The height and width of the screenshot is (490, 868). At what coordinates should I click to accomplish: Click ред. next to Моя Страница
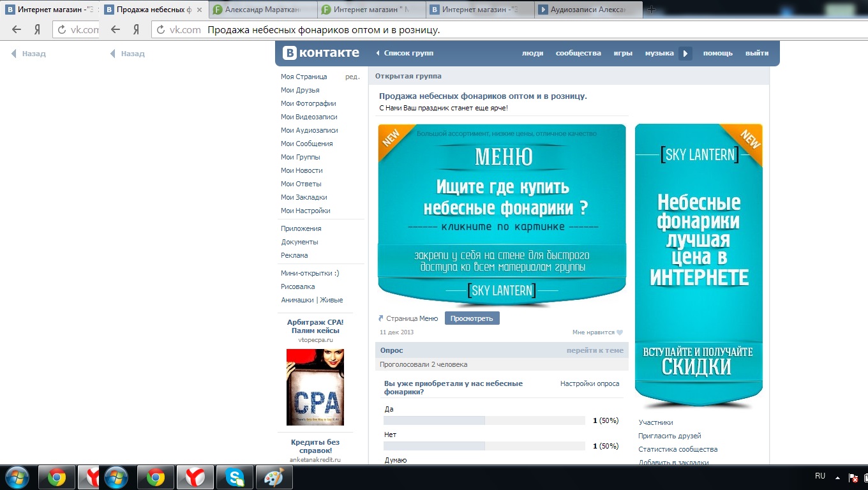coord(352,77)
